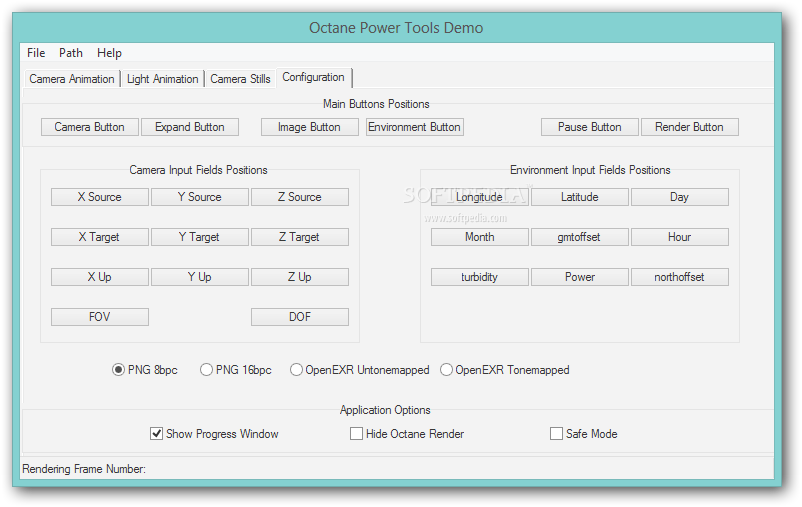
Task: Set the X Target field position
Action: point(100,237)
